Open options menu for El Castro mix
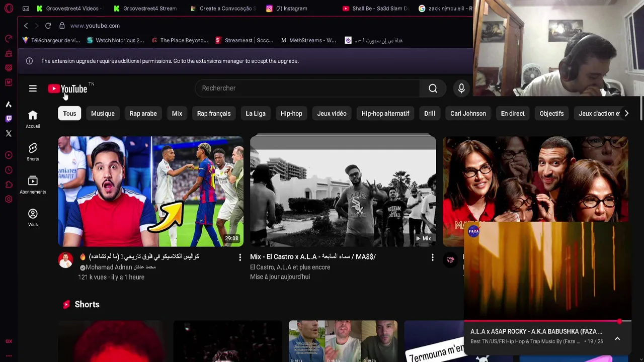644x362 pixels. [432, 257]
